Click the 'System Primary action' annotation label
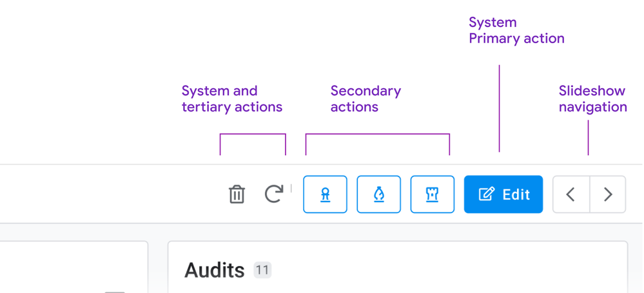 [516, 30]
